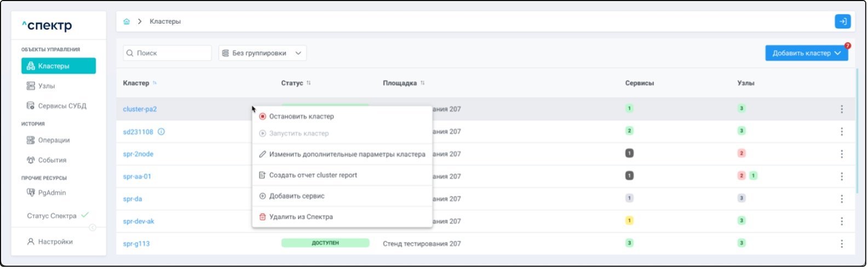
Task: Sort table by Кластер column
Action: pyautogui.click(x=154, y=83)
